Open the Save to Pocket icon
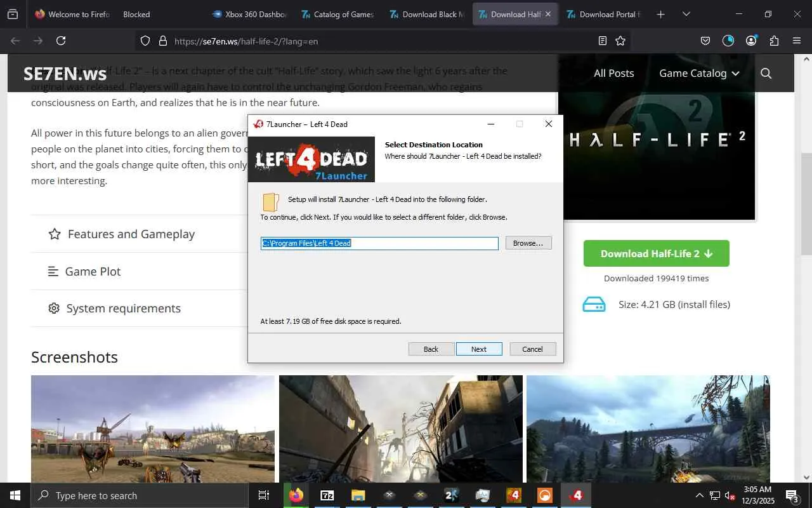Viewport: 812px width, 508px height. [705, 41]
